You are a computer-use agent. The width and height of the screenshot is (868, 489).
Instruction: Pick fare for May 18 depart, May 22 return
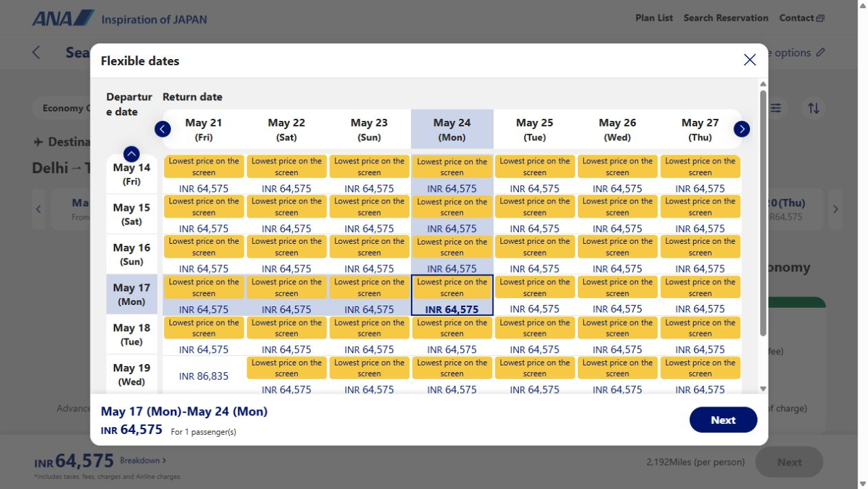tap(286, 335)
